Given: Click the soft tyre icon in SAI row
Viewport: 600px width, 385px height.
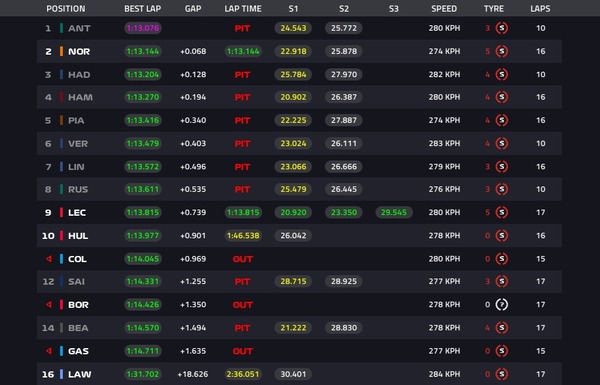Looking at the screenshot, I should 502,281.
